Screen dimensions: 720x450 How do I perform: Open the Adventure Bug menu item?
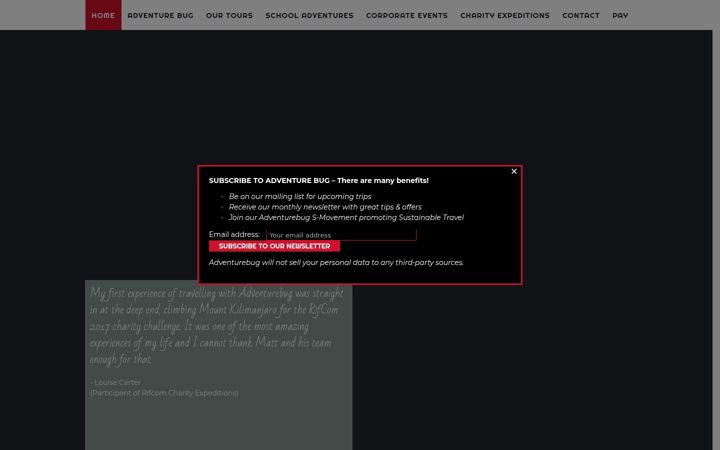[160, 15]
